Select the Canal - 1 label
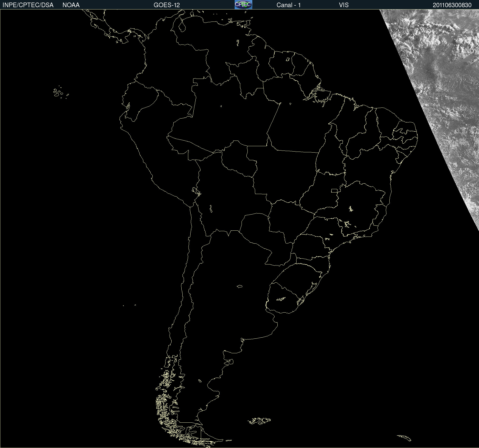 [289, 5]
